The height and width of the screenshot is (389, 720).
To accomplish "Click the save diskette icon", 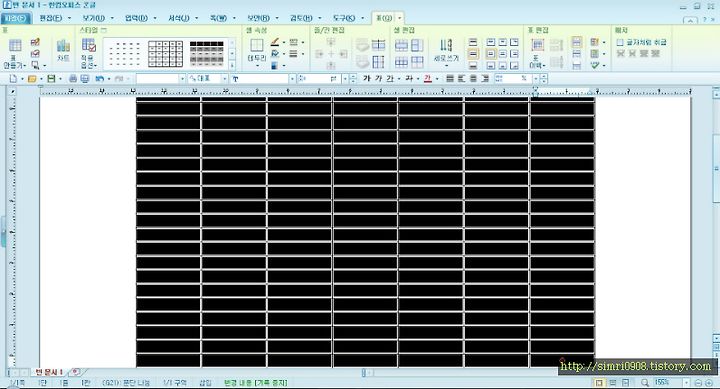I will tap(51, 79).
